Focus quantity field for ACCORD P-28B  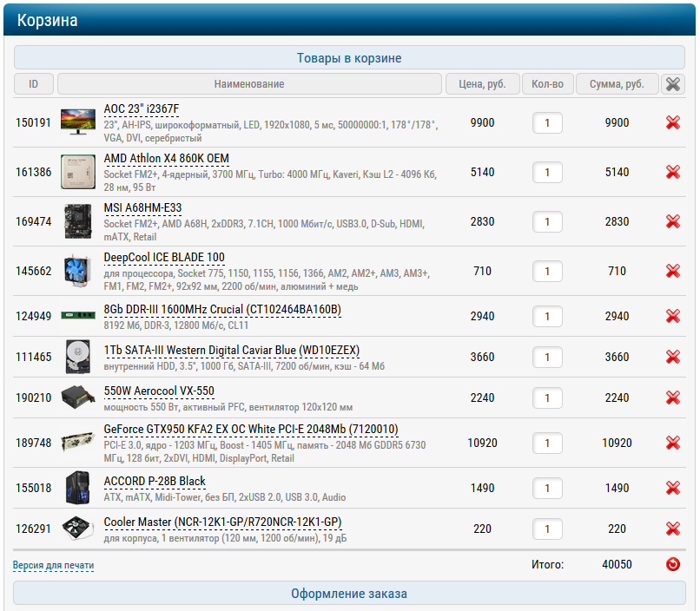547,489
